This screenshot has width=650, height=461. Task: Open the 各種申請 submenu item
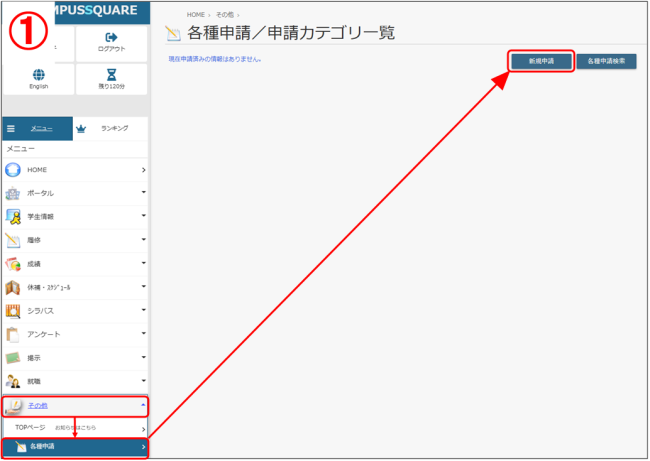(x=75, y=447)
